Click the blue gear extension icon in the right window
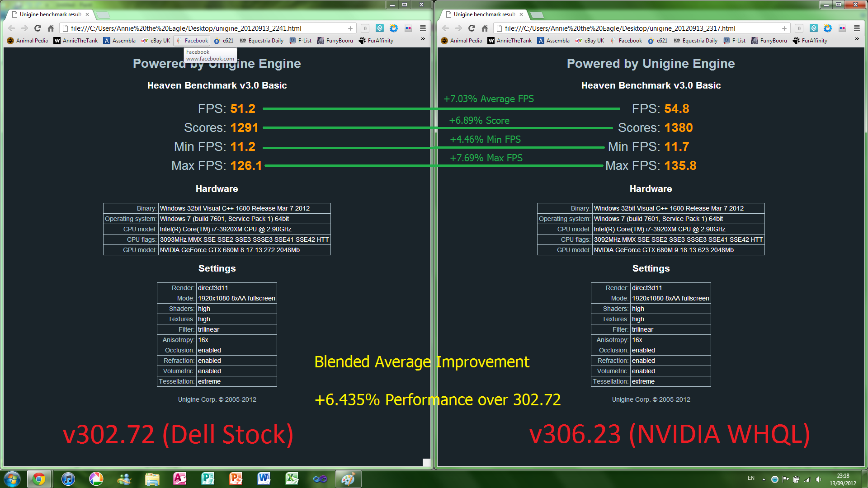Image resolution: width=868 pixels, height=488 pixels. 828,28
